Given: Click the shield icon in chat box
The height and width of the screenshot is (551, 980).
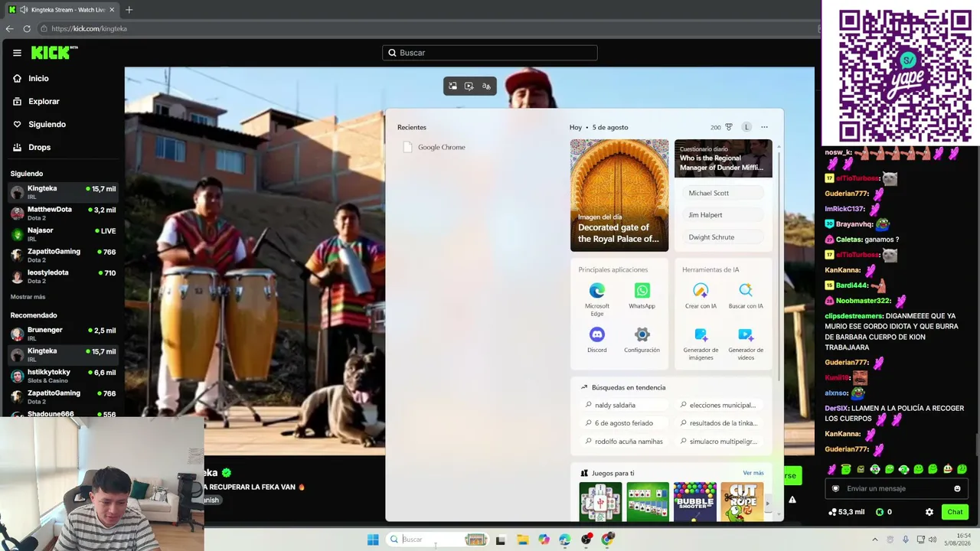Looking at the screenshot, I should [x=835, y=488].
